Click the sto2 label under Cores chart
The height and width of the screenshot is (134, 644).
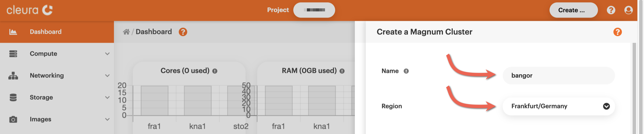point(241,126)
